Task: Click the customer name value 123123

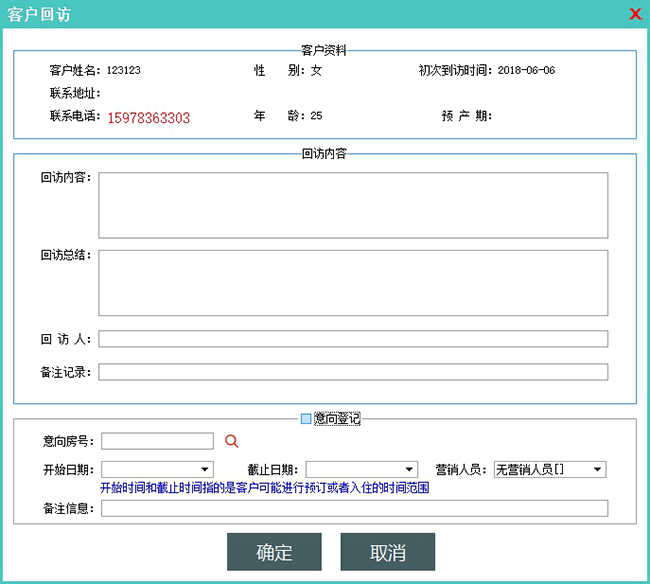Action: point(124,71)
